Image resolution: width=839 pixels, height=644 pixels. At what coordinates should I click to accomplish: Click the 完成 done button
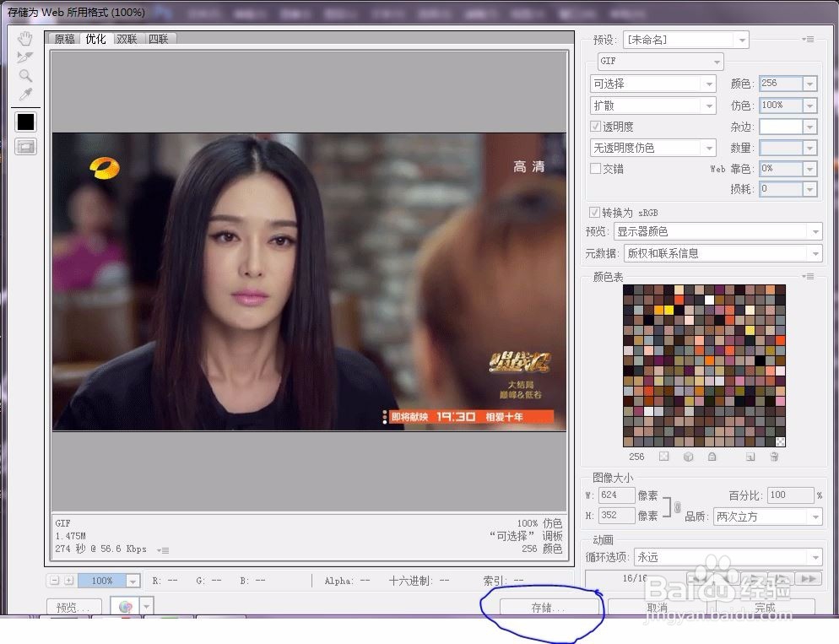point(766,608)
